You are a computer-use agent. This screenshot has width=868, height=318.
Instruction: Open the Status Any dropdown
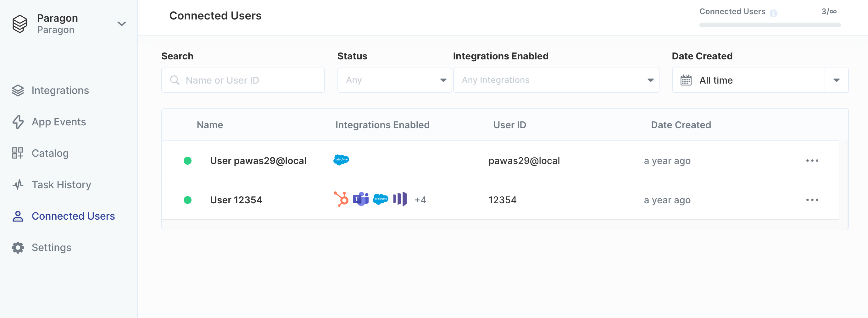click(395, 80)
